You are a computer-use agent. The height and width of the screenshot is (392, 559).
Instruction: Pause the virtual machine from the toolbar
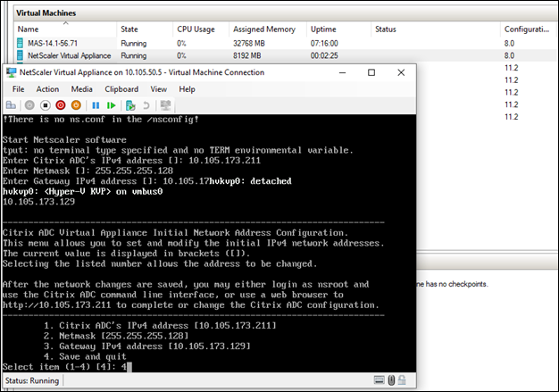[x=96, y=105]
